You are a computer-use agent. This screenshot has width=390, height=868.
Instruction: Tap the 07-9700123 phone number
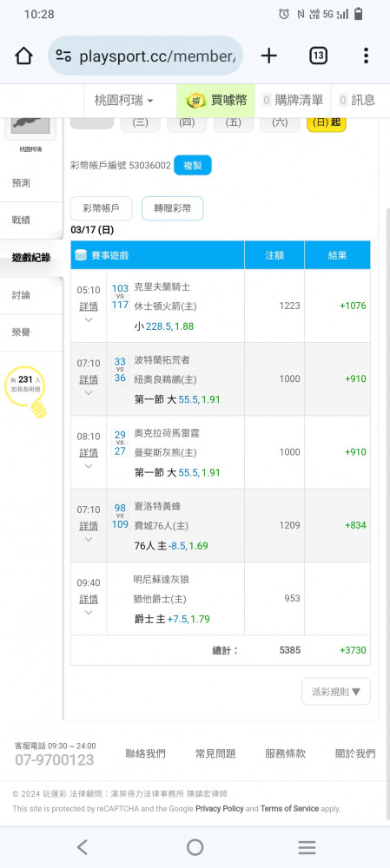[55, 760]
